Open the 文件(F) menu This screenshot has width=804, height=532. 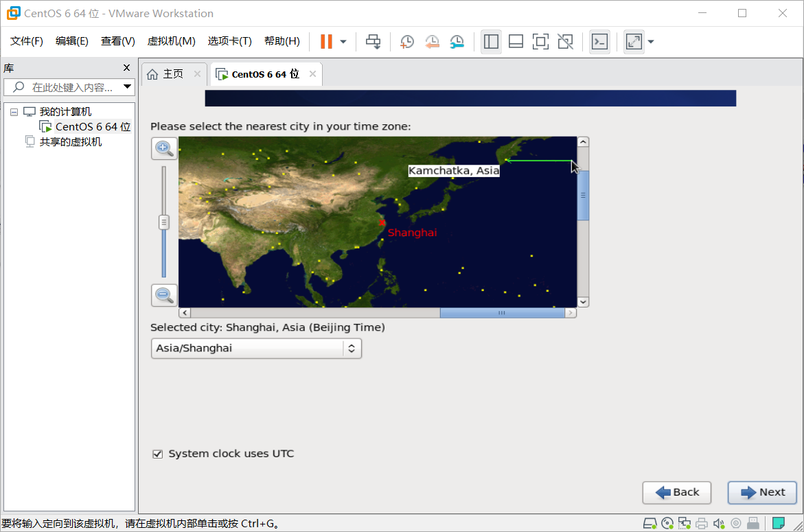27,41
